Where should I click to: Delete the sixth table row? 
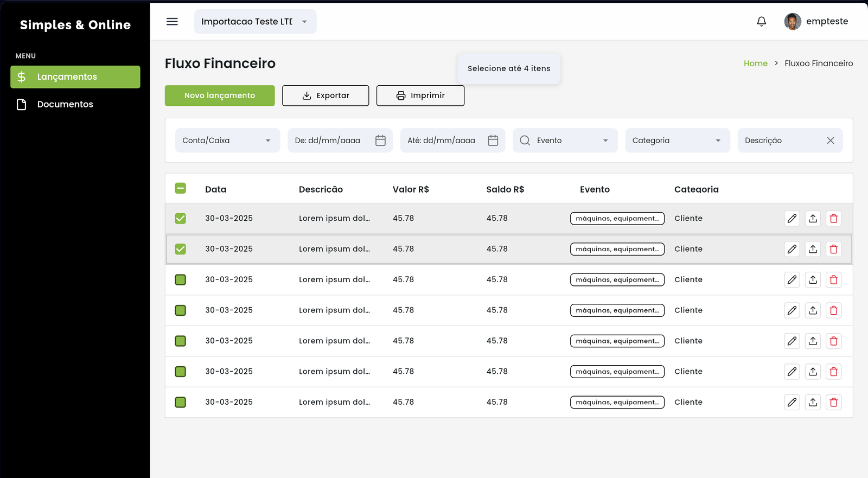click(x=834, y=372)
